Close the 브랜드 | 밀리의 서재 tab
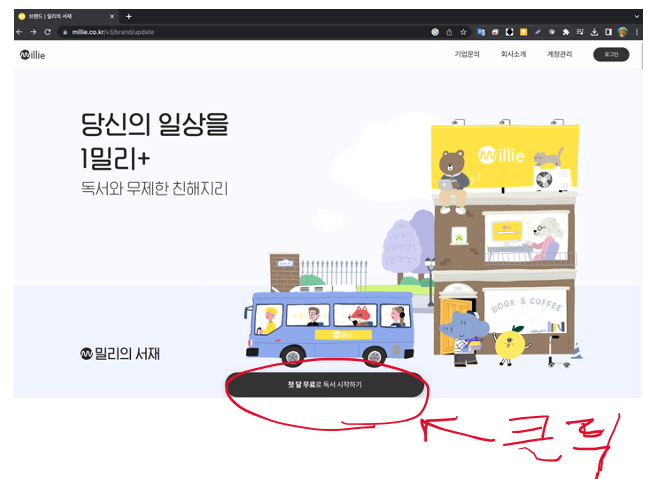655x479 pixels. coord(112,17)
